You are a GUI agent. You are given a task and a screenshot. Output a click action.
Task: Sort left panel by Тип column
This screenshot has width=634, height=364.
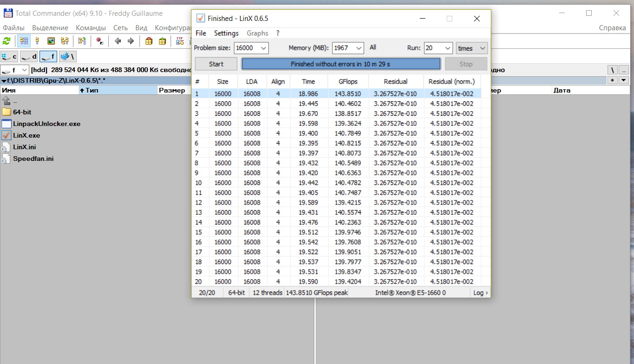119,90
